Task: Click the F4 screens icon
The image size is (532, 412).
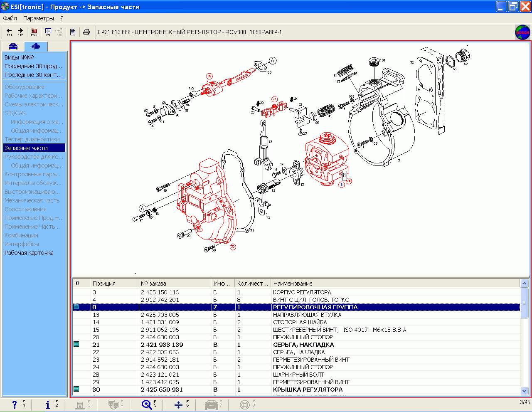Action: pos(113,405)
